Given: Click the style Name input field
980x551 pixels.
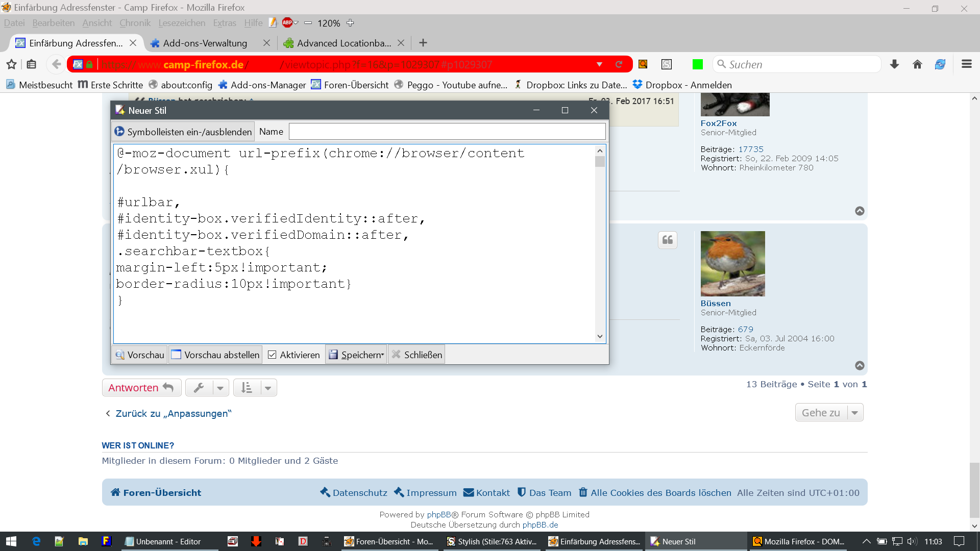Looking at the screenshot, I should (x=447, y=132).
